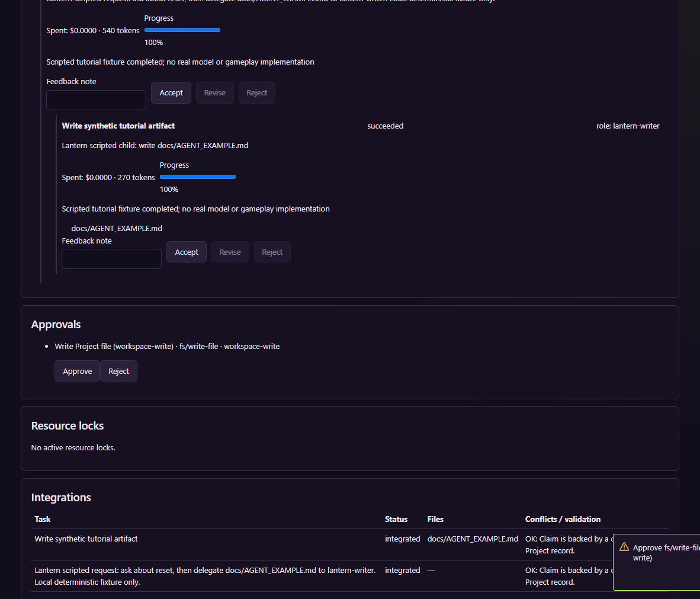Click the Write synthetic tutorial artifact title
700x599 pixels.
point(118,126)
